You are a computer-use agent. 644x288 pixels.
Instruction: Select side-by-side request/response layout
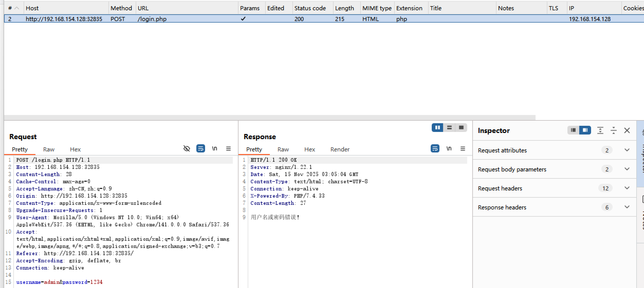click(437, 128)
